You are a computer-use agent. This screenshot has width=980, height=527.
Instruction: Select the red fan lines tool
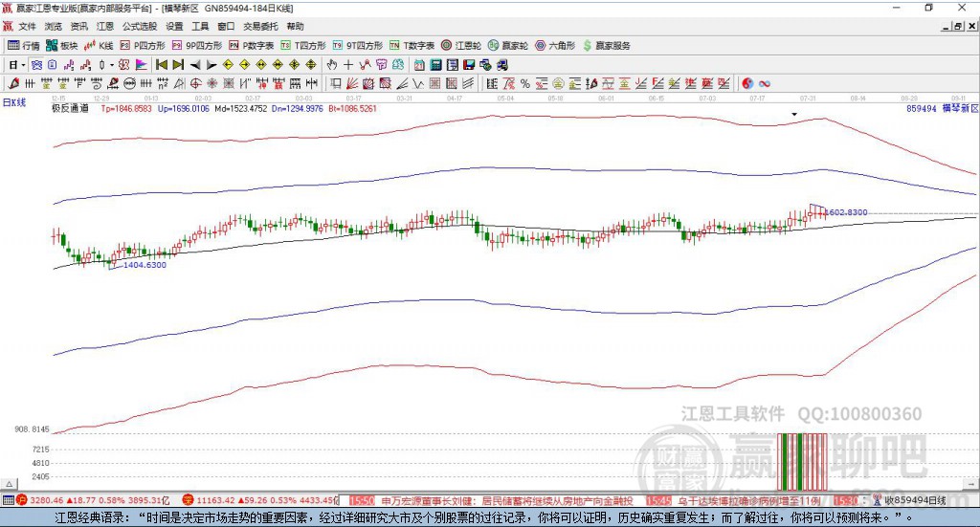click(352, 83)
